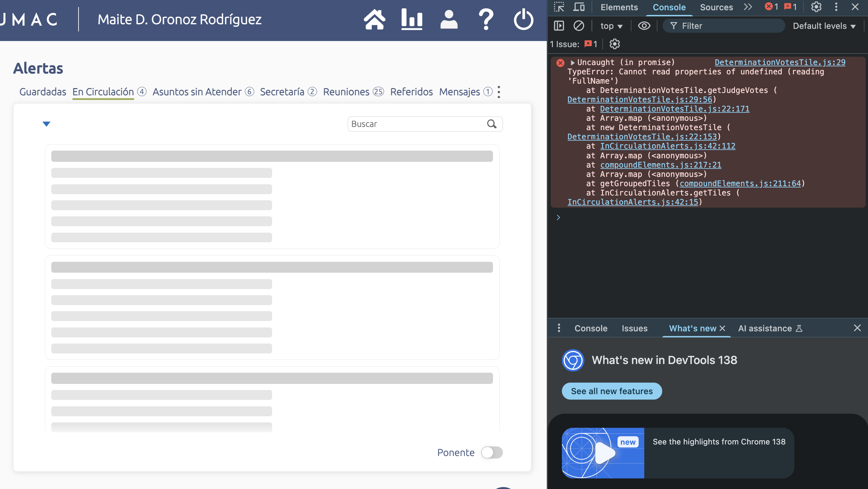Screen dimensions: 868x489
Task: Open the help question mark icon
Action: pyautogui.click(x=486, y=20)
